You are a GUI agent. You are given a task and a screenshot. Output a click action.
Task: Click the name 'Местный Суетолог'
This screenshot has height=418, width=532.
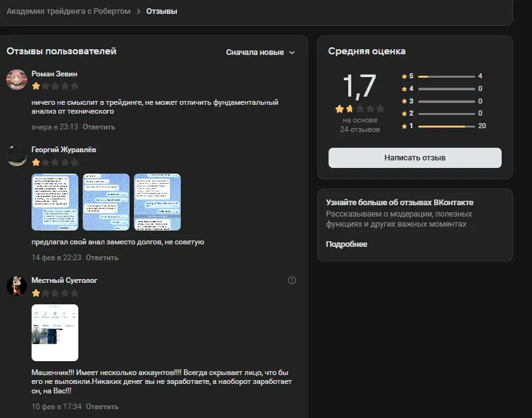64,280
